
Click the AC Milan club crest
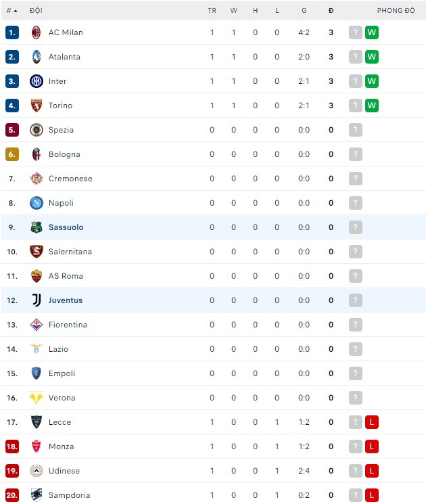click(x=37, y=32)
